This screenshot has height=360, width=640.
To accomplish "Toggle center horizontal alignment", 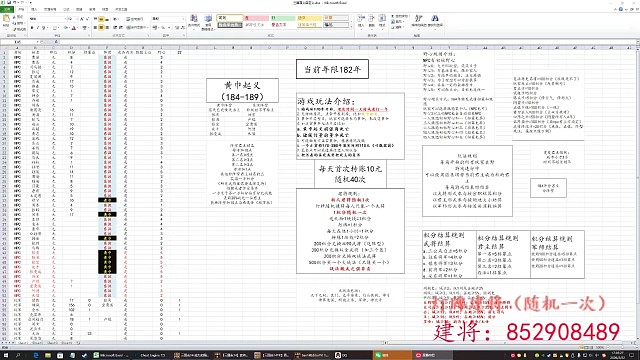I will pos(101,27).
